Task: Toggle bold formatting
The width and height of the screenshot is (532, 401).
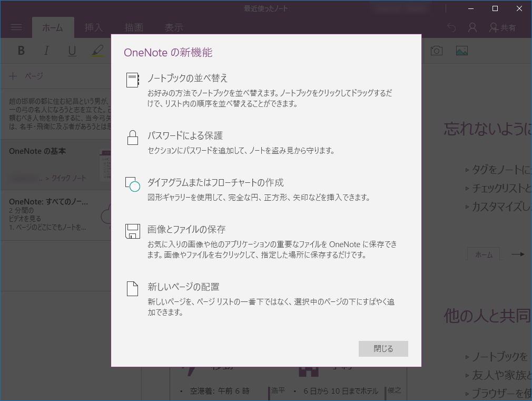Action: pos(21,50)
